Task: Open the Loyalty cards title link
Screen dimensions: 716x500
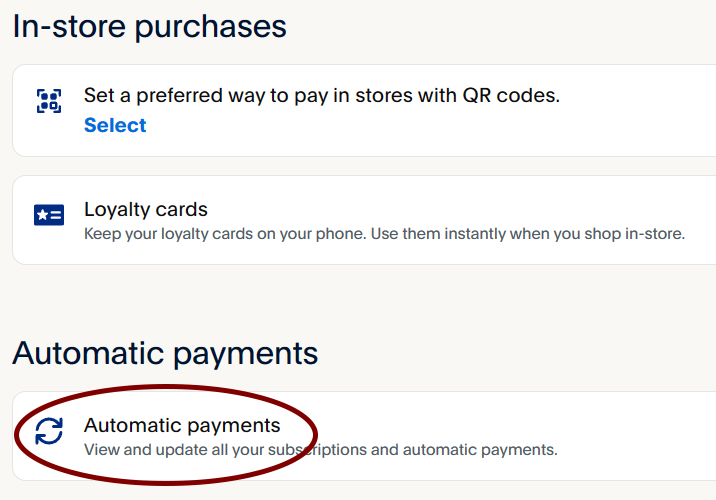Action: click(146, 210)
